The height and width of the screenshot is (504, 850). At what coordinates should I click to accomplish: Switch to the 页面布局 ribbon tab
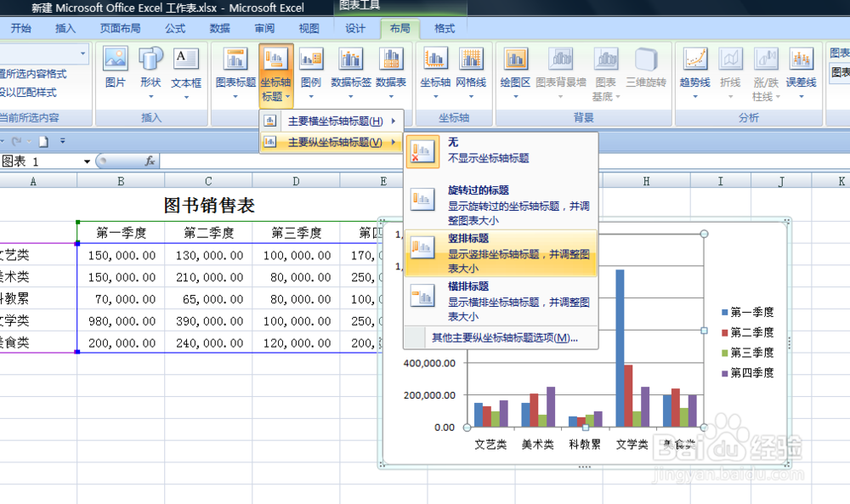pyautogui.click(x=120, y=28)
